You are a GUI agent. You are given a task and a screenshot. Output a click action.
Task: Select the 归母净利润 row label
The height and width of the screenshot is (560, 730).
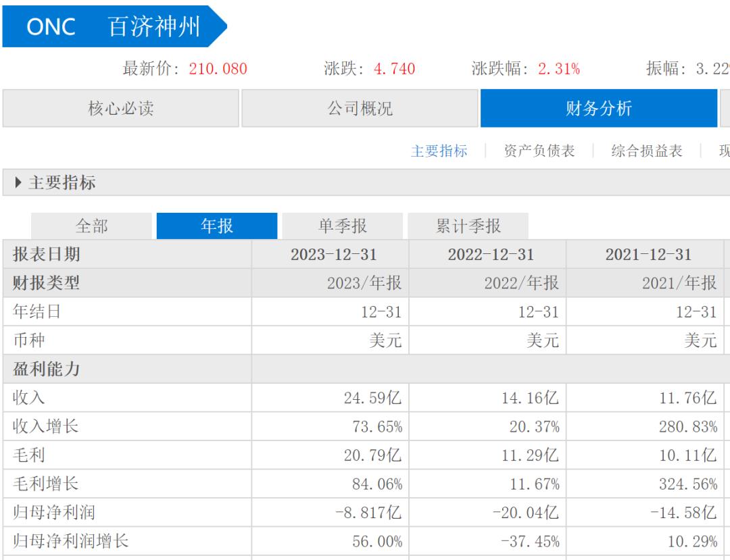(x=54, y=513)
